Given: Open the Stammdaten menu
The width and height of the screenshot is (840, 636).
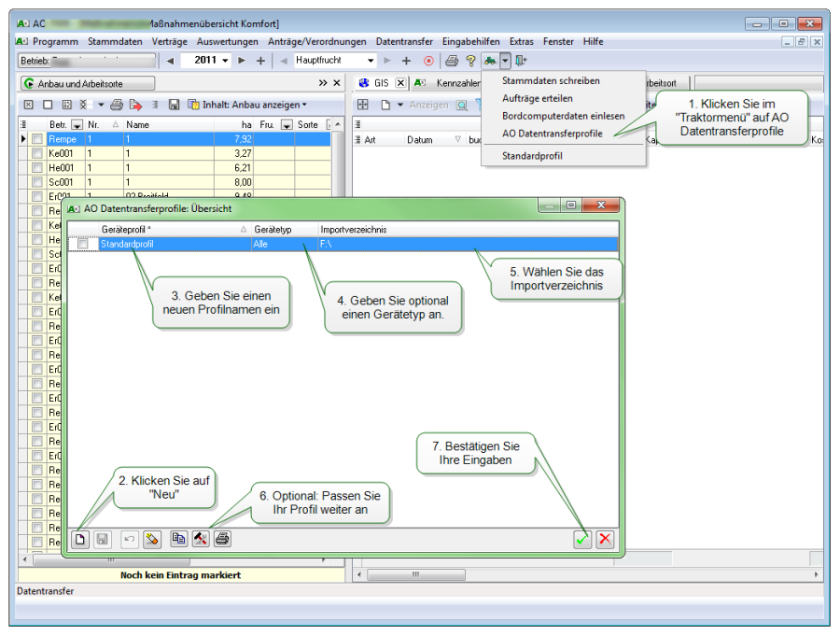Looking at the screenshot, I should [x=115, y=42].
